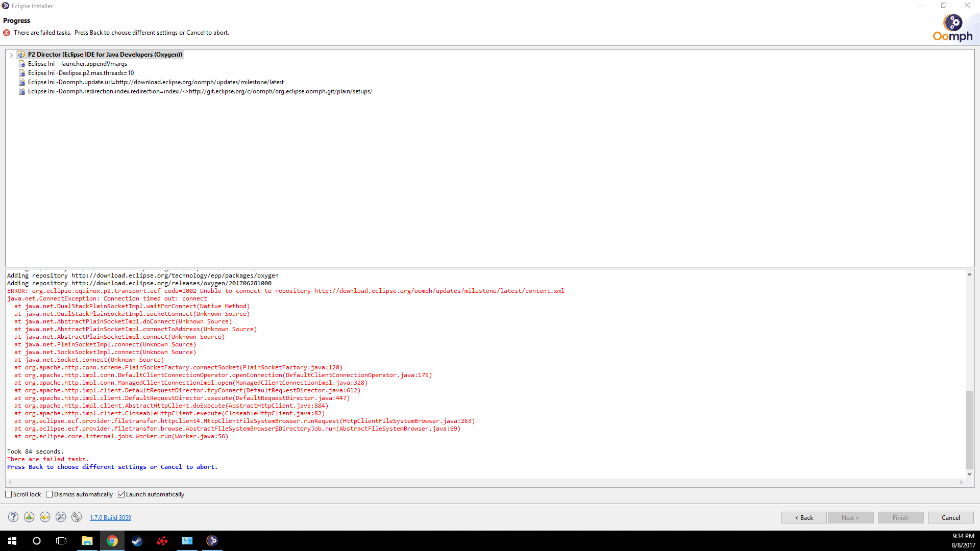Click the red error icon by the failed-tasks message
Viewport: 980px width, 551px height.
[x=7, y=33]
